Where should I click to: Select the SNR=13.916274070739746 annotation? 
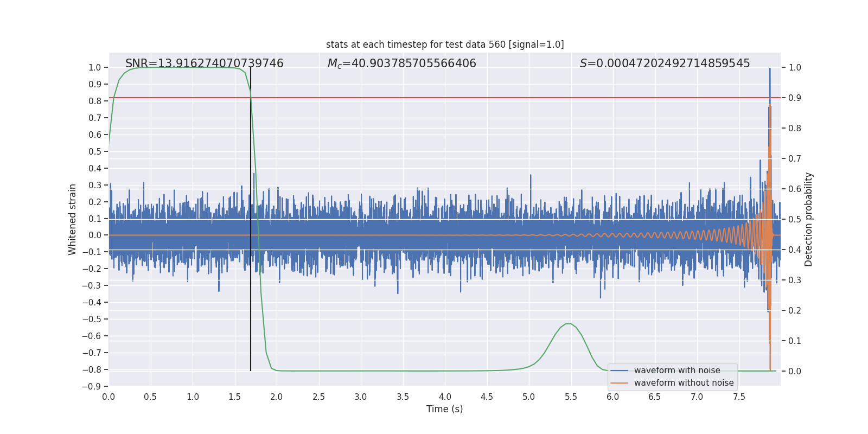[x=205, y=63]
